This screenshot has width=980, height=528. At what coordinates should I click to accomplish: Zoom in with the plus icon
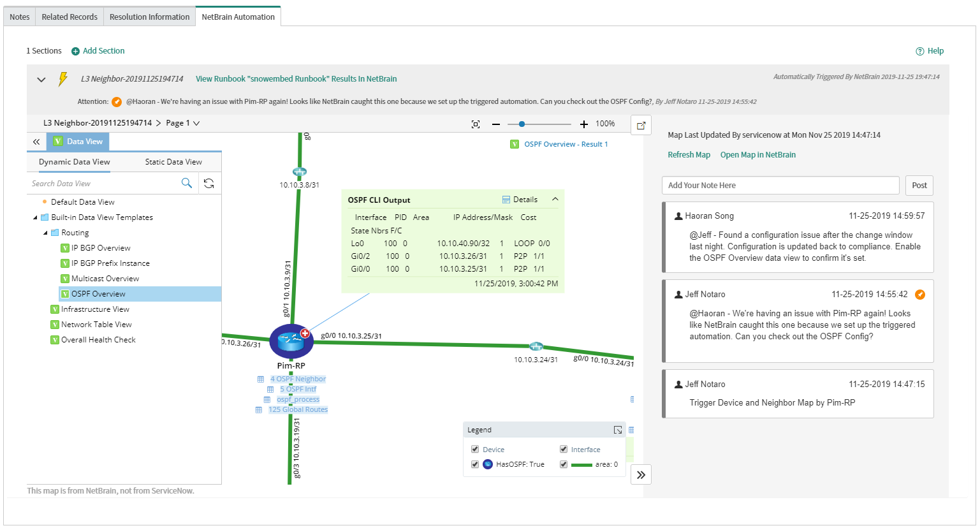[584, 124]
